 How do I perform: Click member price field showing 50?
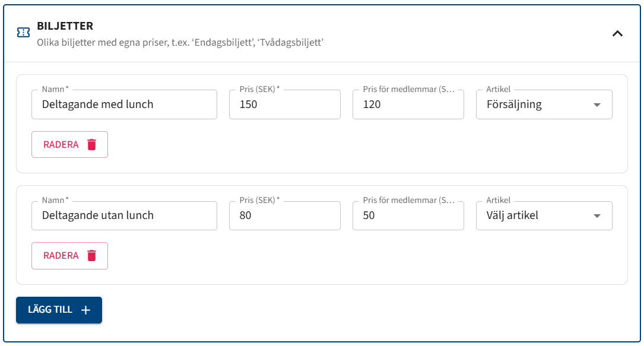[408, 215]
